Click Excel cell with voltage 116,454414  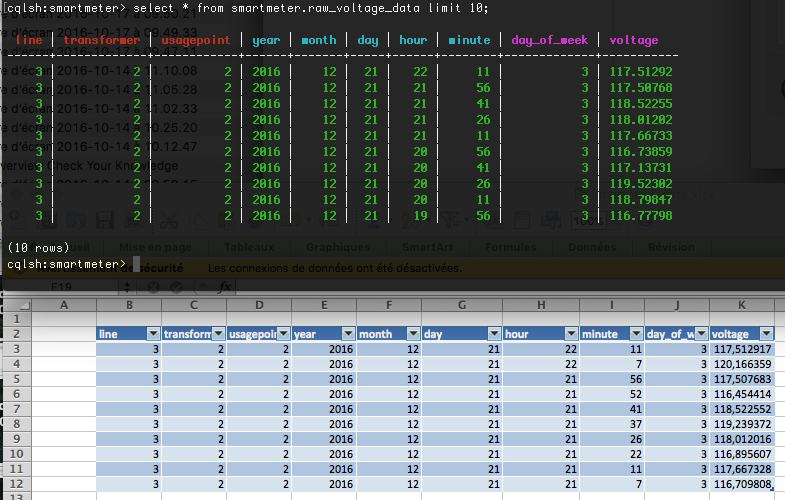[x=742, y=394]
